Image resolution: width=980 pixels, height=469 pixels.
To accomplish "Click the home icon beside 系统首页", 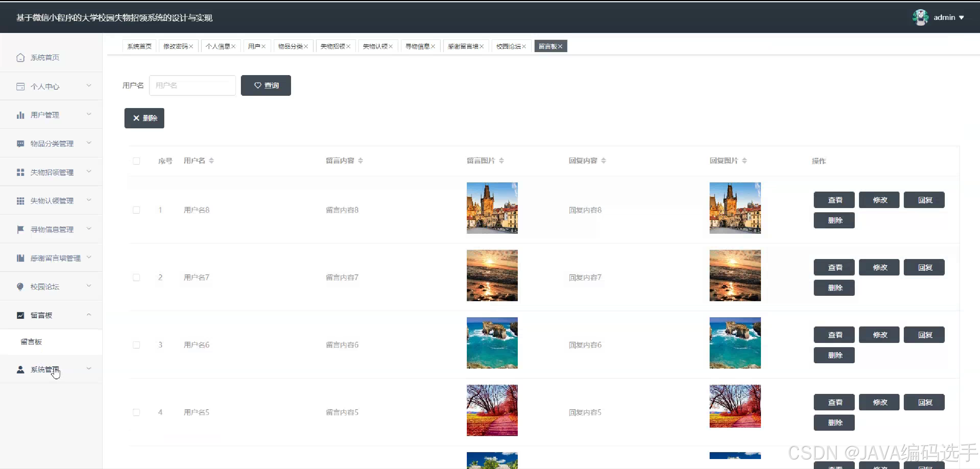I will (x=20, y=57).
